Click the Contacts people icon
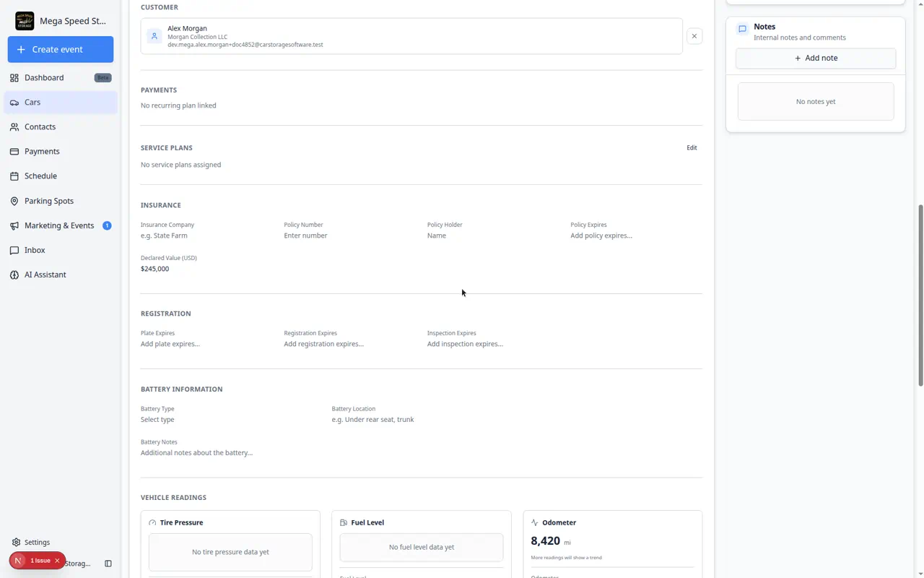 pyautogui.click(x=14, y=127)
